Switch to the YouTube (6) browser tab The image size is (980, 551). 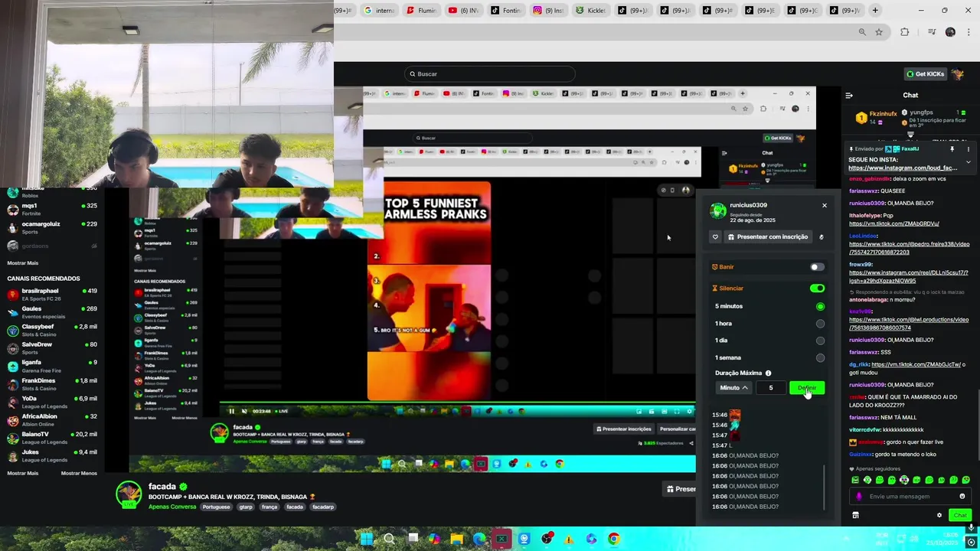coord(462,11)
